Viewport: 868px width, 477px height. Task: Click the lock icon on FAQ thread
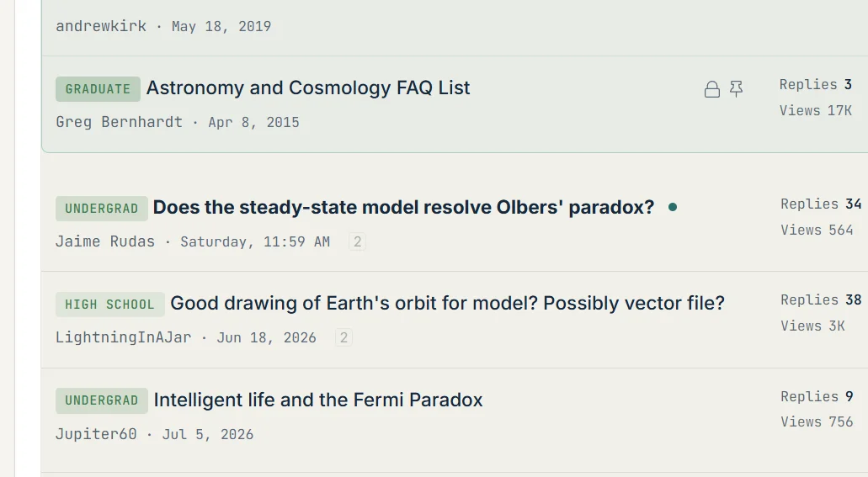pos(712,89)
